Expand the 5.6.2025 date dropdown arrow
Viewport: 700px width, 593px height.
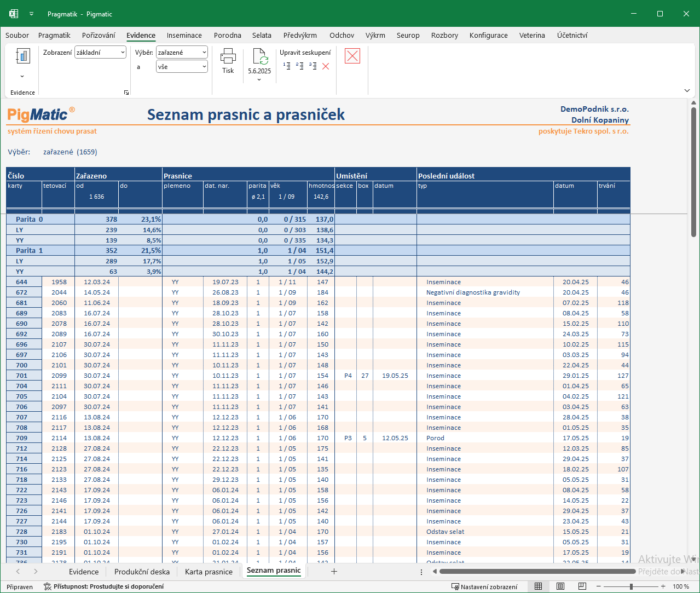[x=259, y=80]
